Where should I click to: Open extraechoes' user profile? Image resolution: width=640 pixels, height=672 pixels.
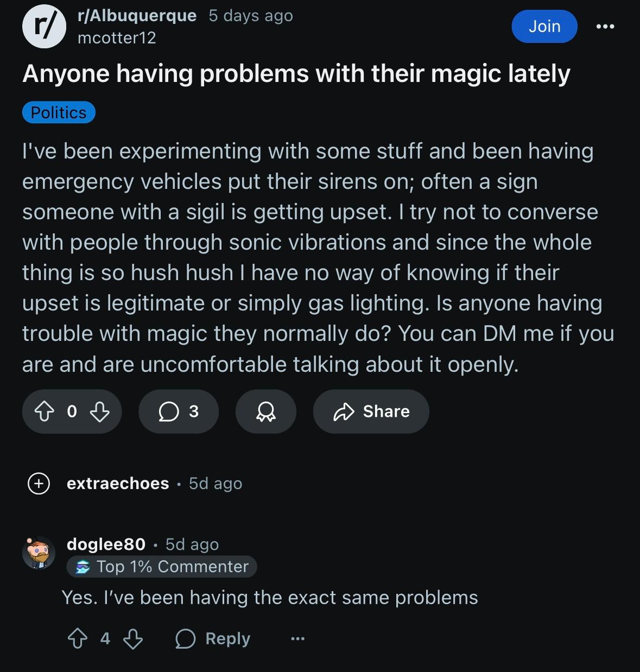click(118, 483)
